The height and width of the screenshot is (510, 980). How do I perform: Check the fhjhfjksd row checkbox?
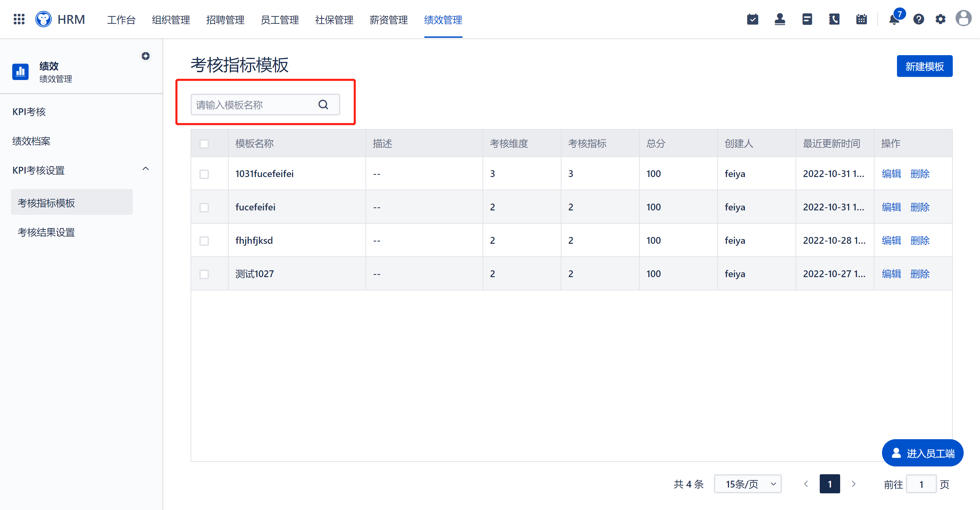(x=204, y=241)
